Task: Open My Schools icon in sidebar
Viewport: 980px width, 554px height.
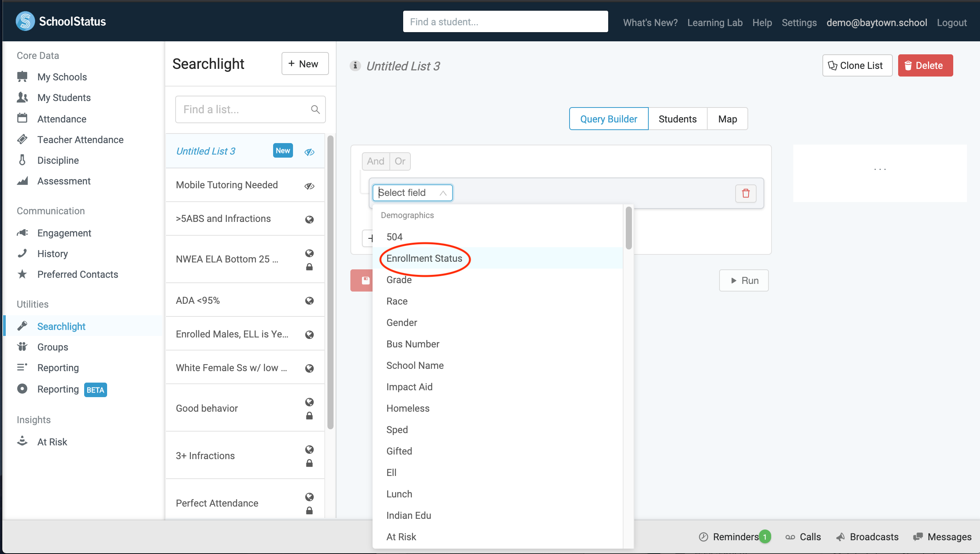Action: tap(22, 77)
